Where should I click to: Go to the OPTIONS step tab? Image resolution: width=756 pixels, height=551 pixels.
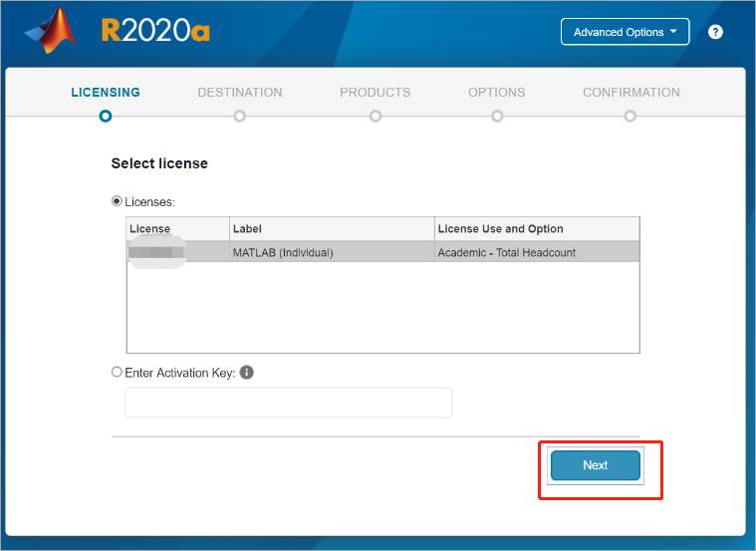tap(497, 92)
